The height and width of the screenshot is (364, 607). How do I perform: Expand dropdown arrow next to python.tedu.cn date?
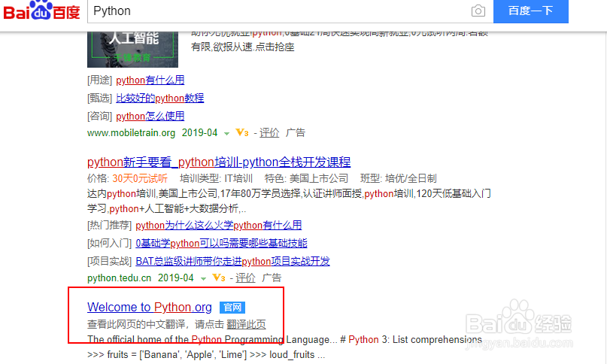tap(203, 279)
